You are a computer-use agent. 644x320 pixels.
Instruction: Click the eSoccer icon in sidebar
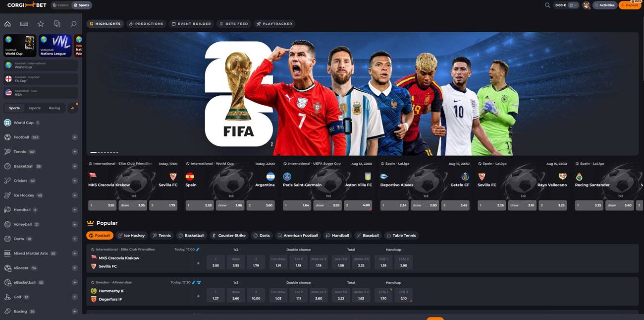click(7, 267)
